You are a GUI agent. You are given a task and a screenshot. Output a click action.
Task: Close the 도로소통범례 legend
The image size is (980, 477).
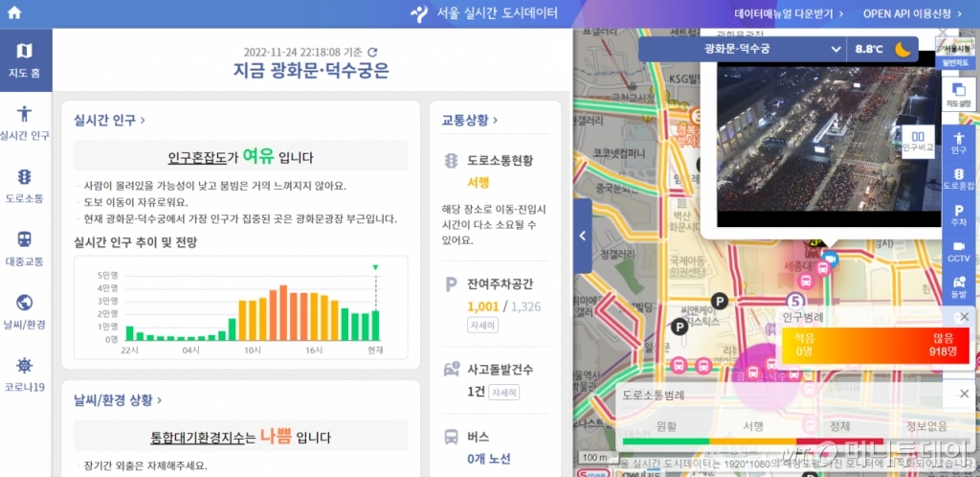coord(964,394)
